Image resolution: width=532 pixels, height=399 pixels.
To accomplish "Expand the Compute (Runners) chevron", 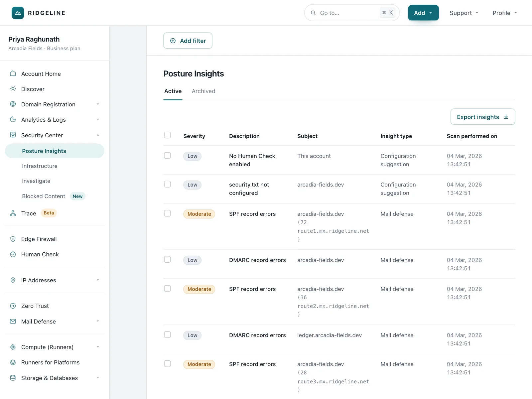I will (x=98, y=347).
